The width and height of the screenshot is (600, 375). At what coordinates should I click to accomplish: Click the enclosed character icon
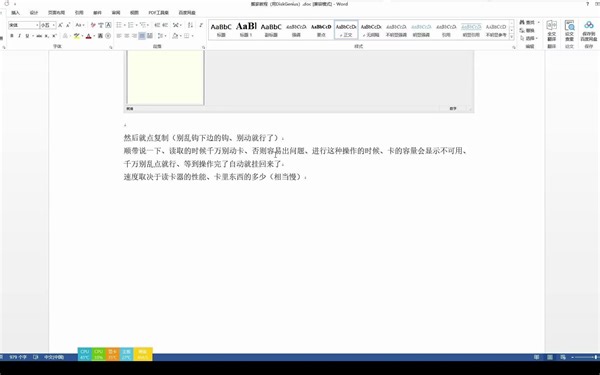108,36
